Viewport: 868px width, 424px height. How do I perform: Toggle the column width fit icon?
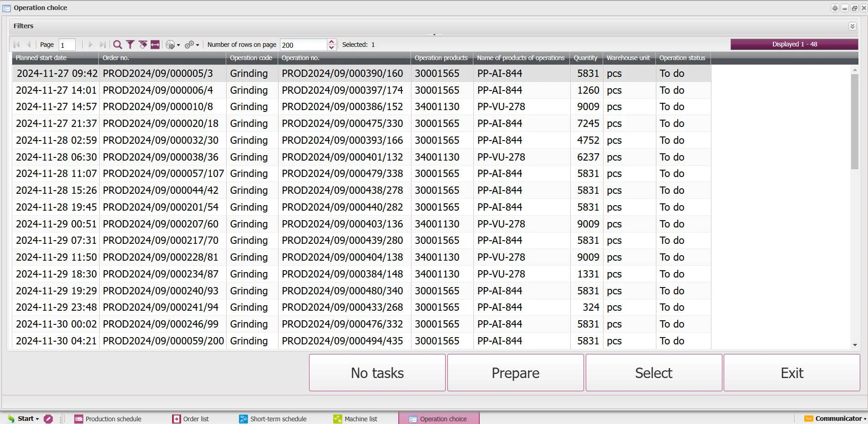pos(155,44)
